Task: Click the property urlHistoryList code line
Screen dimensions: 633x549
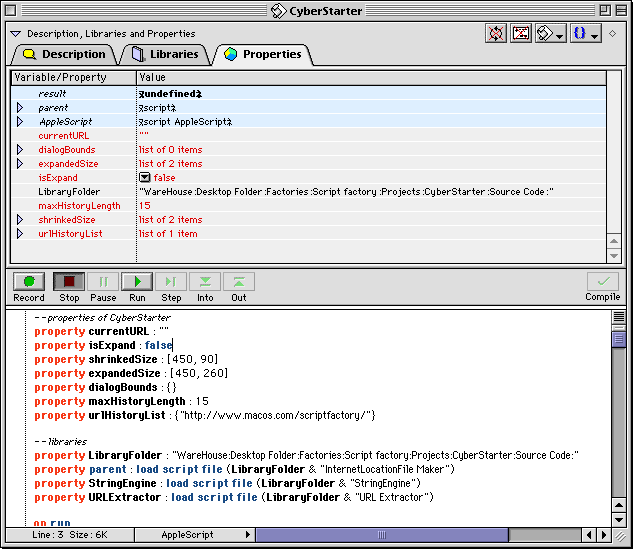Action: point(205,415)
